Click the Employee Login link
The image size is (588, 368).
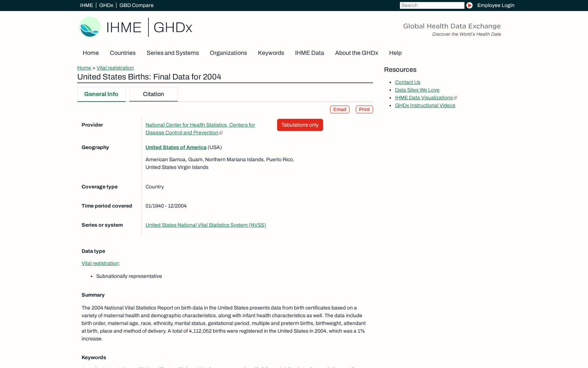tap(496, 5)
